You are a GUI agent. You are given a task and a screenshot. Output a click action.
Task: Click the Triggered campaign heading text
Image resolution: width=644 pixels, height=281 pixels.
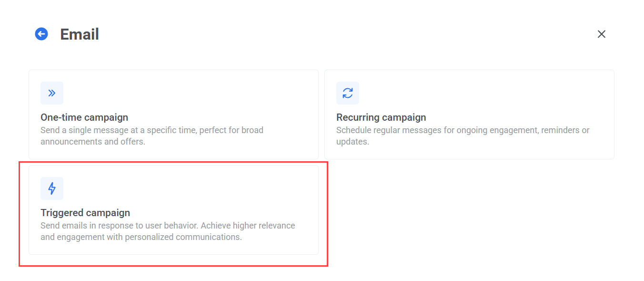pyautogui.click(x=85, y=213)
